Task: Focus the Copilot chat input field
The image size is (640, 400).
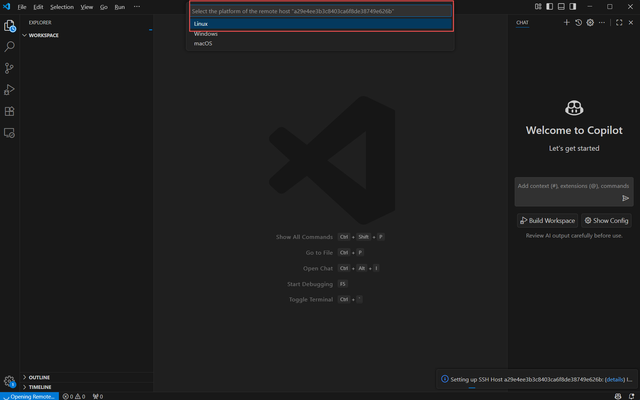Action: pyautogui.click(x=572, y=186)
